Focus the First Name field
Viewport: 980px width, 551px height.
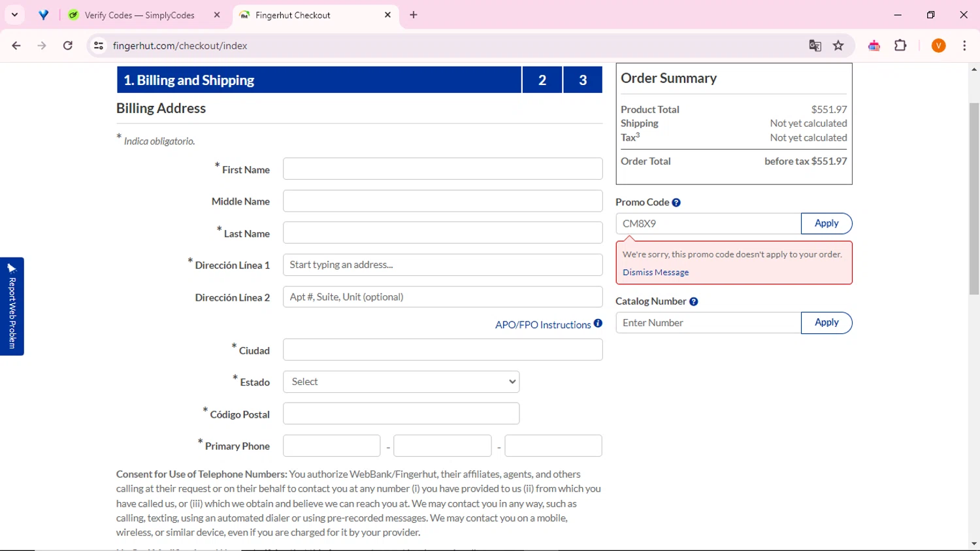442,169
